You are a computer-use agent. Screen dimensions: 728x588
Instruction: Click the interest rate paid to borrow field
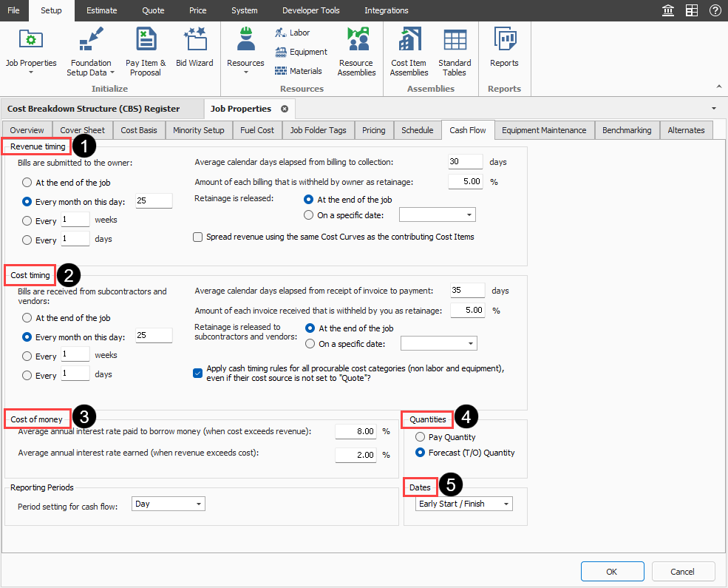[356, 431]
